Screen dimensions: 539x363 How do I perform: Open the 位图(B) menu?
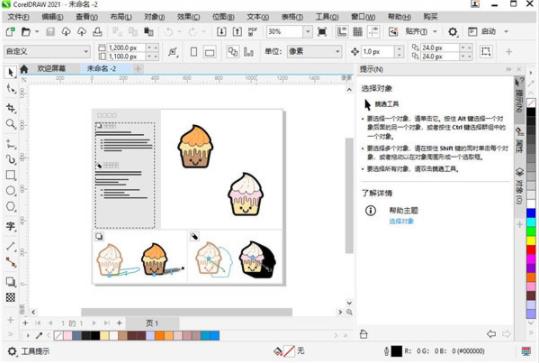pyautogui.click(x=223, y=17)
